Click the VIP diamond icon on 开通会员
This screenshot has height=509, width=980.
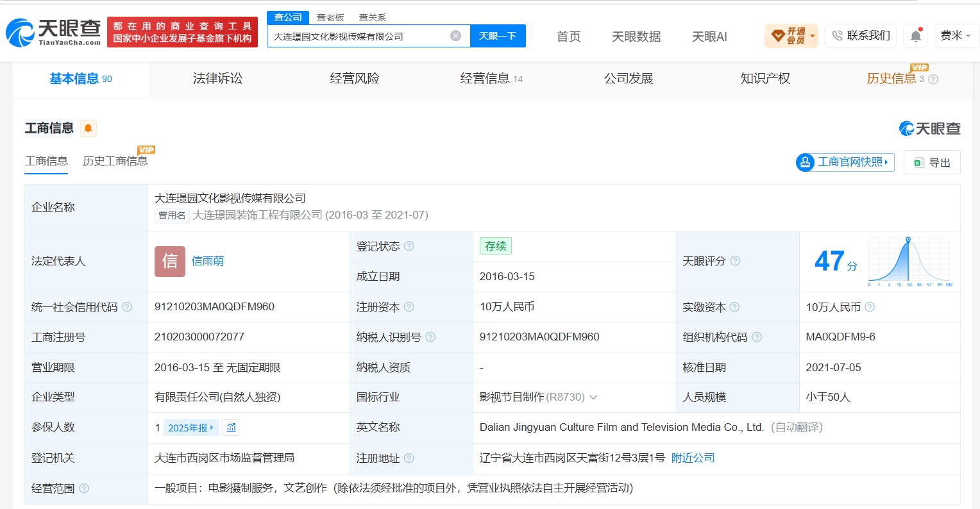point(777,36)
